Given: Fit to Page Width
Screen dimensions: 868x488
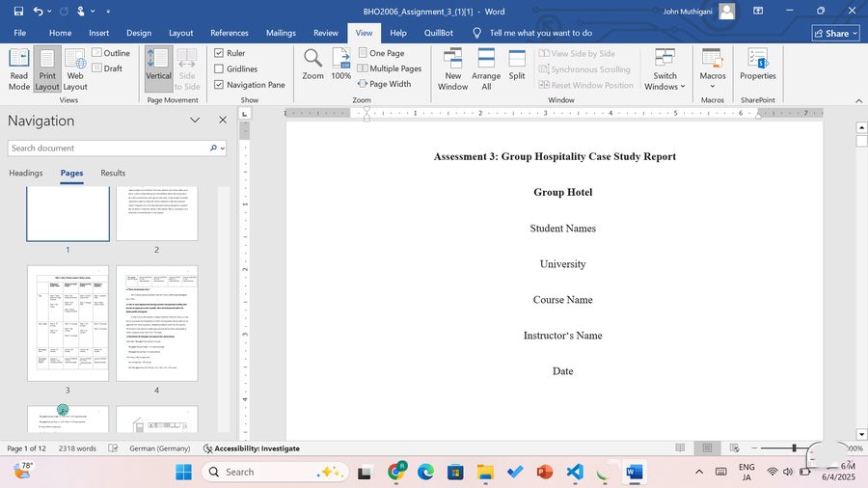Looking at the screenshot, I should tap(385, 84).
